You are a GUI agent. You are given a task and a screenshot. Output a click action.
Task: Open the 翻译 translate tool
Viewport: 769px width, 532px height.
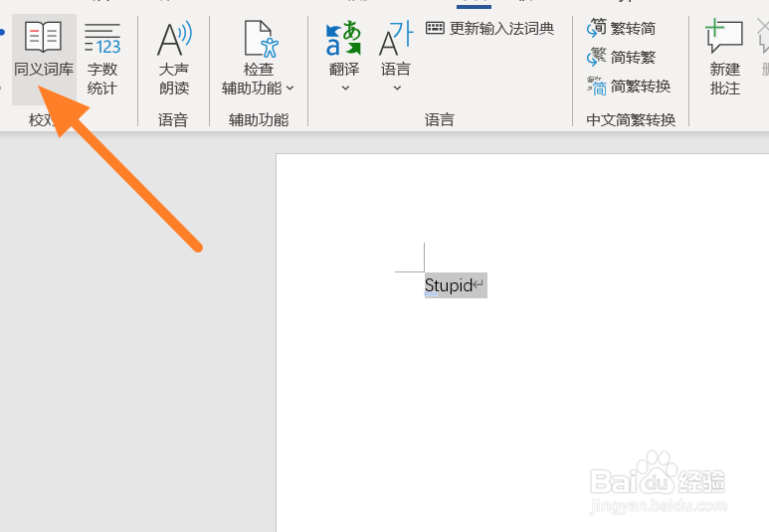[344, 48]
